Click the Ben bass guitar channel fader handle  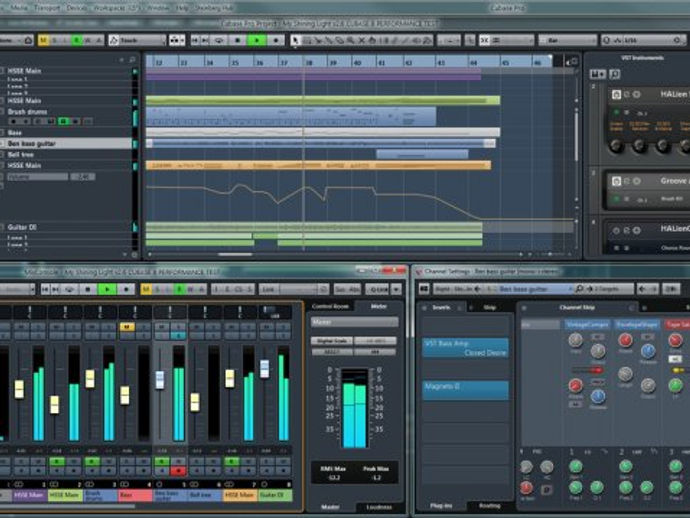(x=160, y=380)
